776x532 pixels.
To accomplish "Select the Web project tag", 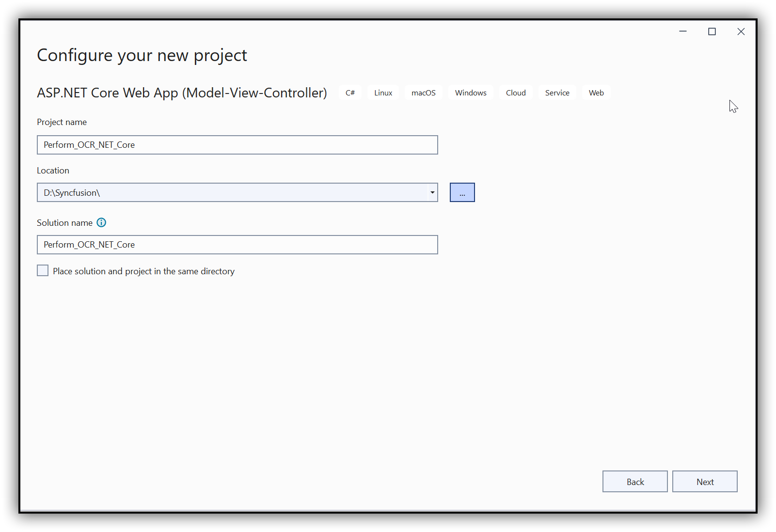I will click(x=596, y=93).
